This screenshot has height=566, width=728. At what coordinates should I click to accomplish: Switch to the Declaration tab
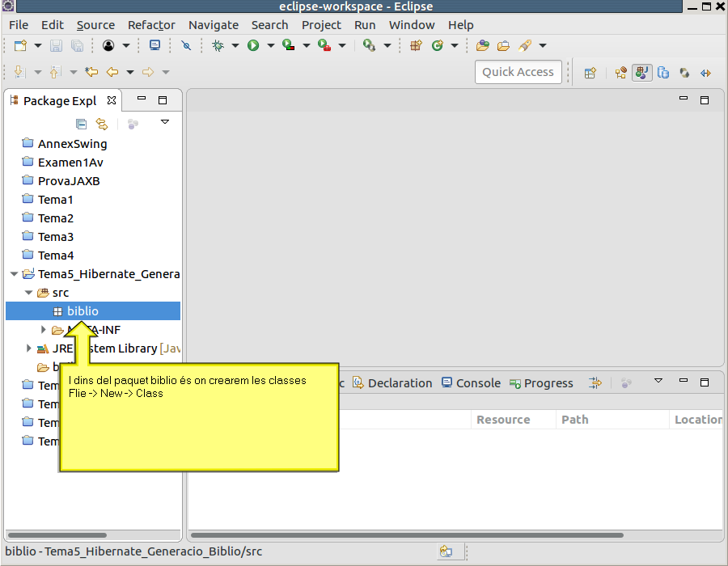tap(392, 383)
